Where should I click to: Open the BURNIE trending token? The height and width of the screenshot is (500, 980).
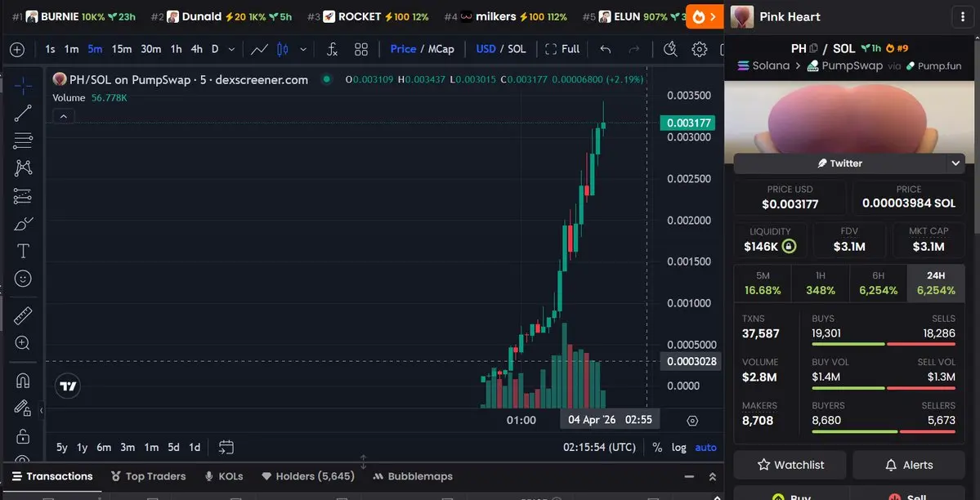click(74, 17)
